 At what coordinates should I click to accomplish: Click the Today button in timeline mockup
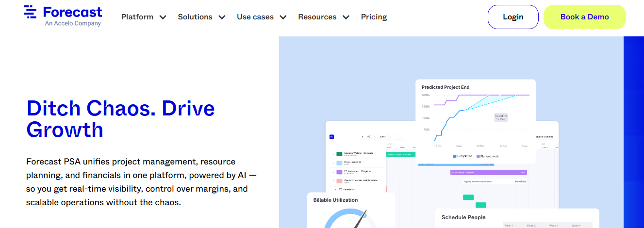tap(383, 137)
